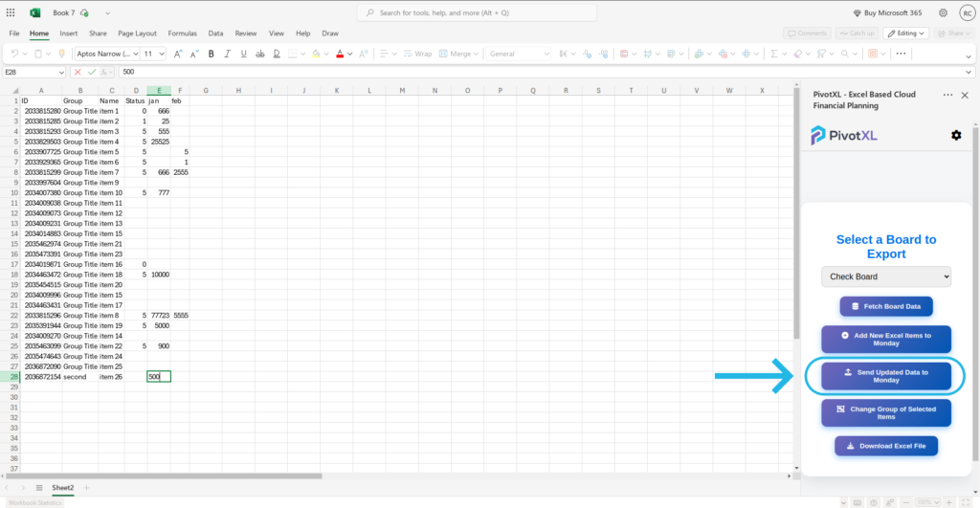The image size is (980, 508).
Task: Click the Excel logo icon
Action: point(35,12)
